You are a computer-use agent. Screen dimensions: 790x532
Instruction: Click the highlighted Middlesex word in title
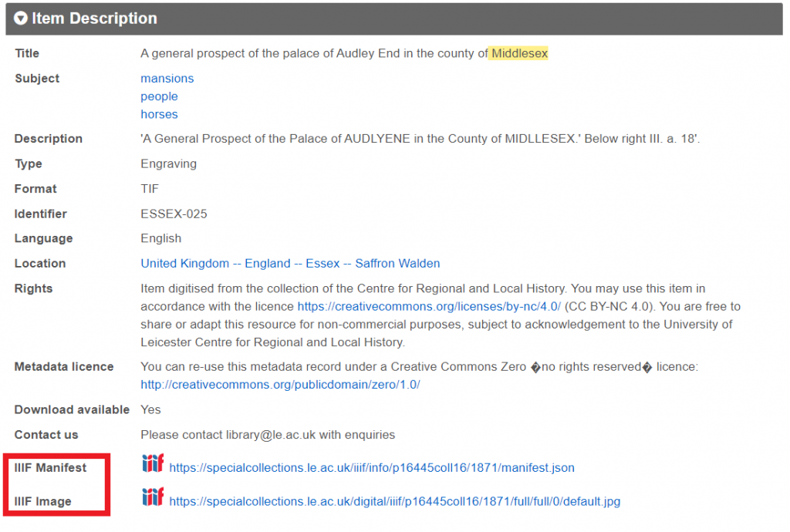tap(519, 53)
